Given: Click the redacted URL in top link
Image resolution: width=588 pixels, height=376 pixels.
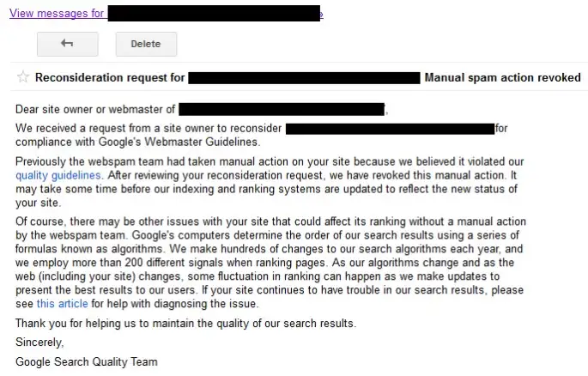Looking at the screenshot, I should click(214, 13).
